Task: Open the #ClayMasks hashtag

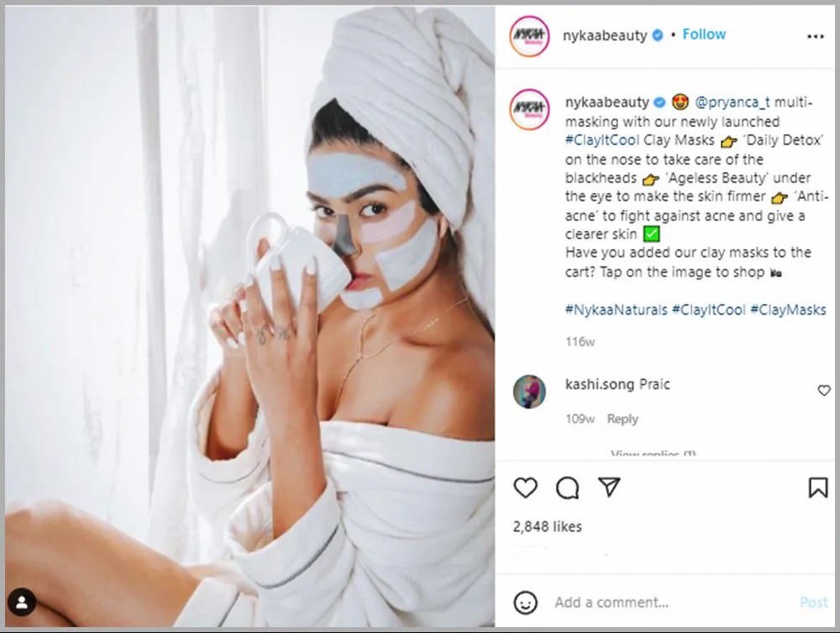Action: pos(788,310)
